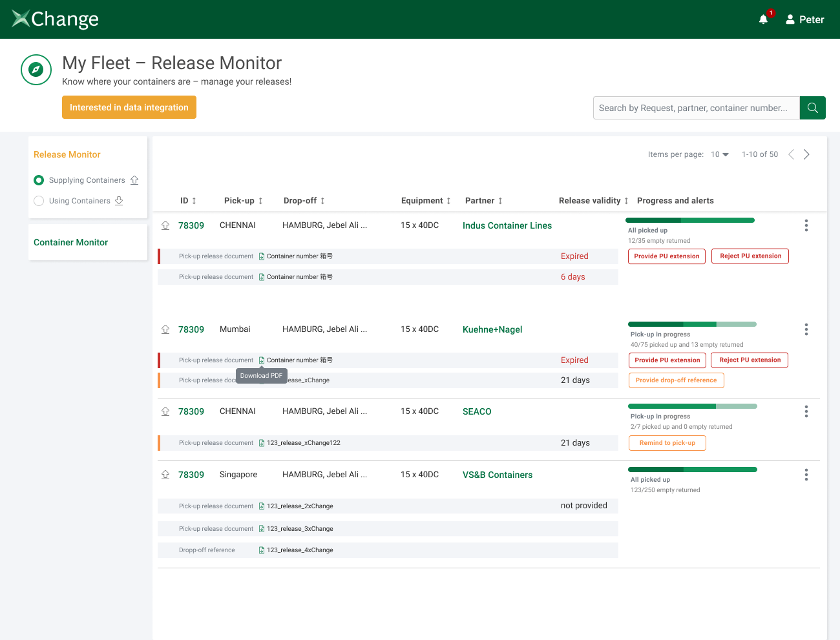Open the SEACO partner link

pos(477,411)
